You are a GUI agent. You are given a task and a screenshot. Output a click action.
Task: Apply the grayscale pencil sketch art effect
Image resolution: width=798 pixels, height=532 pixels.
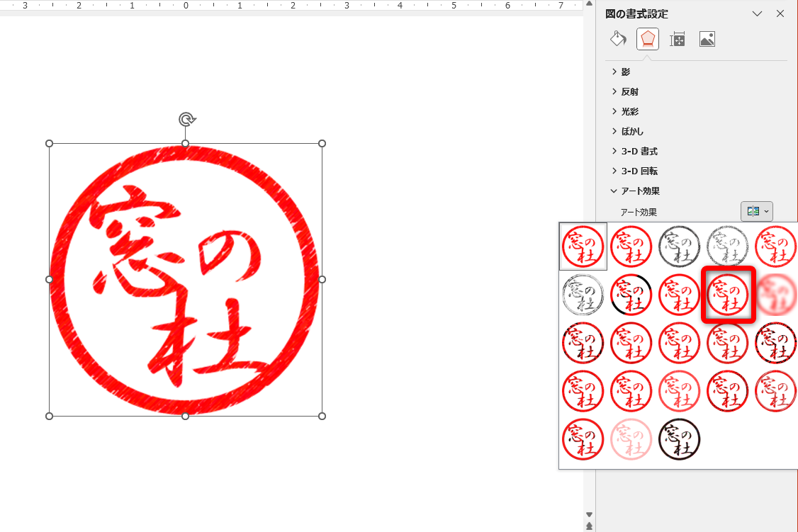pos(678,247)
